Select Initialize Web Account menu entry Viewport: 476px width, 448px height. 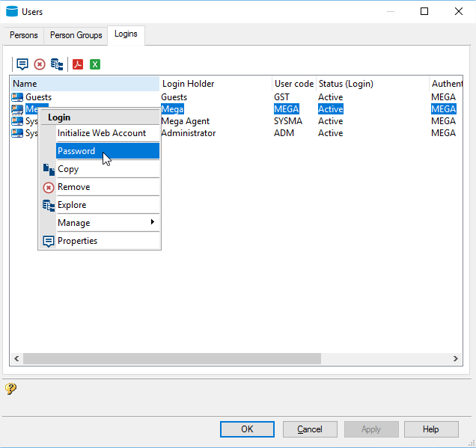[102, 133]
